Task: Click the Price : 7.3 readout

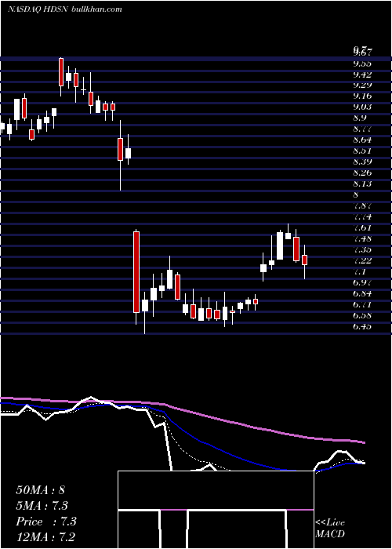Action: pyautogui.click(x=45, y=522)
